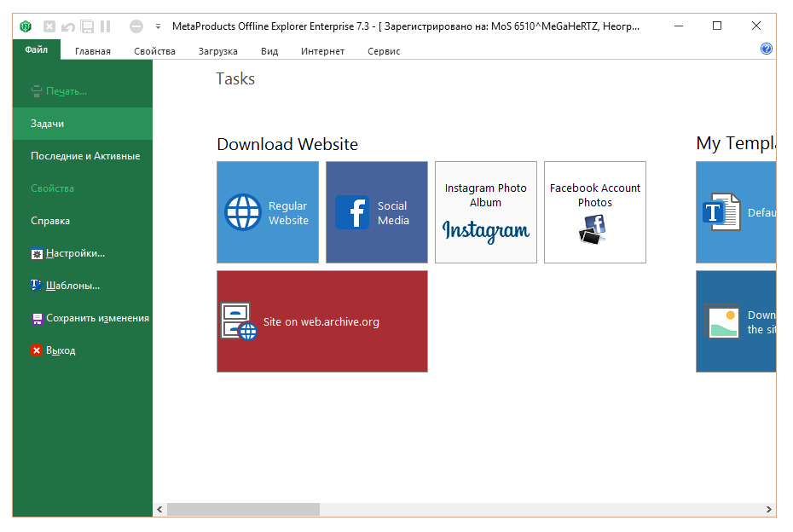Viewport: 793px width, 532px height.
Task: Click the globe icon on Regular Website tile
Action: [x=243, y=212]
